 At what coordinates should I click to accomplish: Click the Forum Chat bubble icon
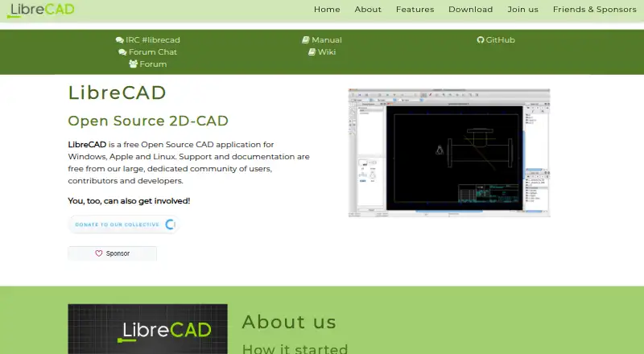click(x=122, y=52)
